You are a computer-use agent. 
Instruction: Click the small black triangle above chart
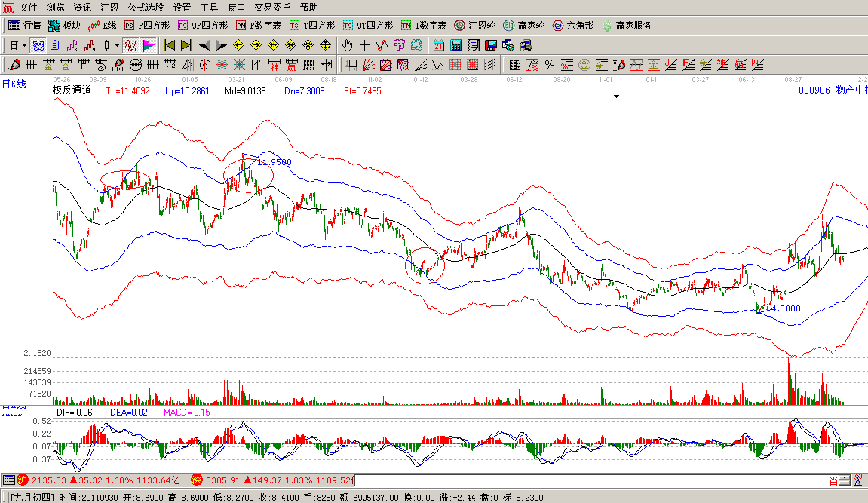[617, 97]
